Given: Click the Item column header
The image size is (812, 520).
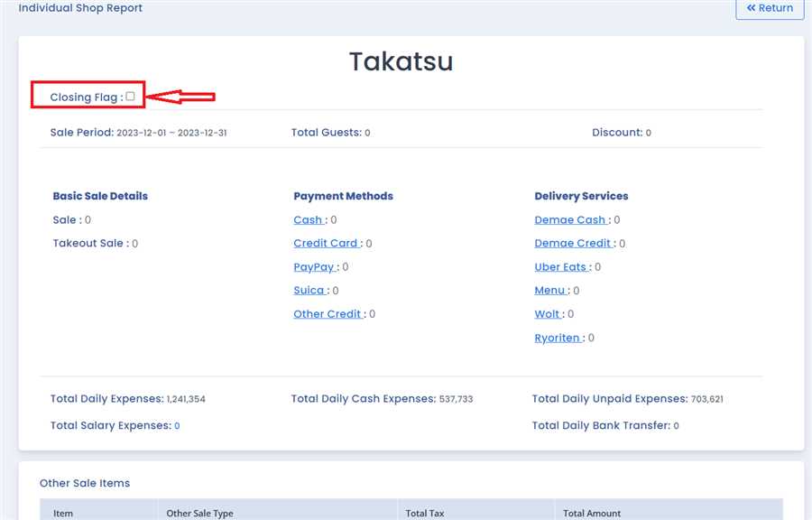Looking at the screenshot, I should pyautogui.click(x=63, y=513).
